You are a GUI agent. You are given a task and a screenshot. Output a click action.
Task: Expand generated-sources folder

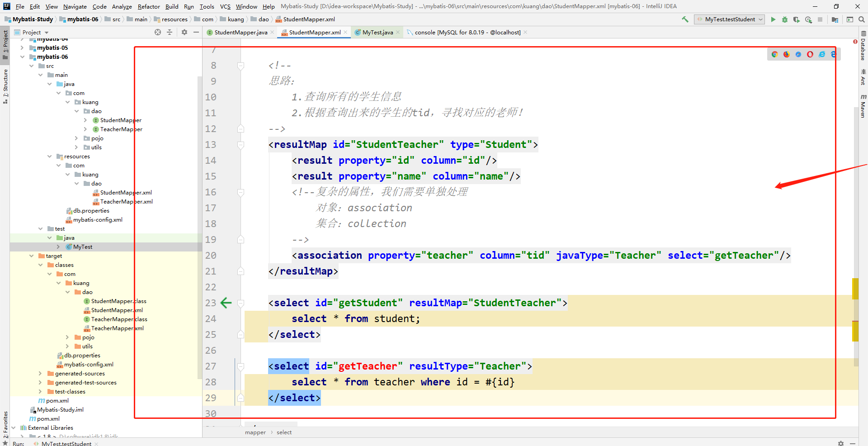click(40, 373)
